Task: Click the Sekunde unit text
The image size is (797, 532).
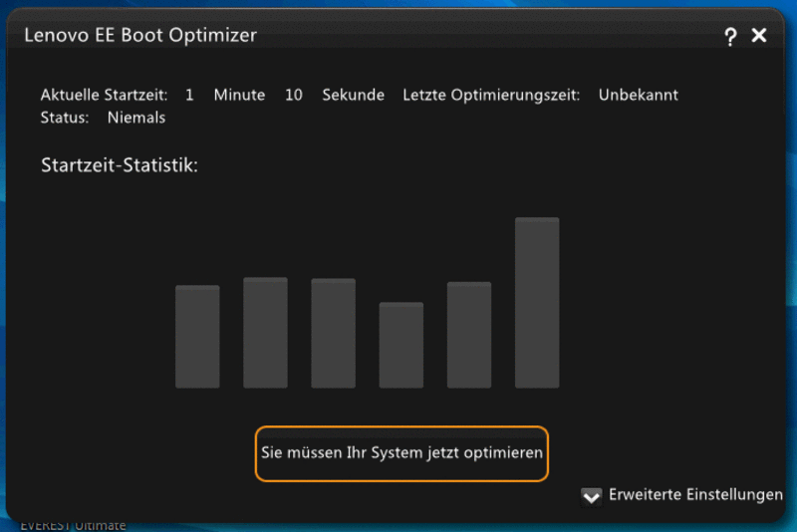Action: pos(354,95)
